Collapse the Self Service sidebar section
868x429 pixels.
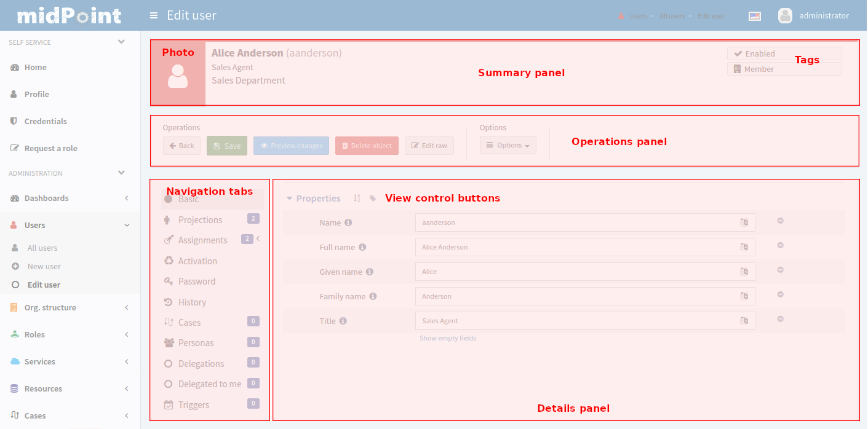coord(121,42)
